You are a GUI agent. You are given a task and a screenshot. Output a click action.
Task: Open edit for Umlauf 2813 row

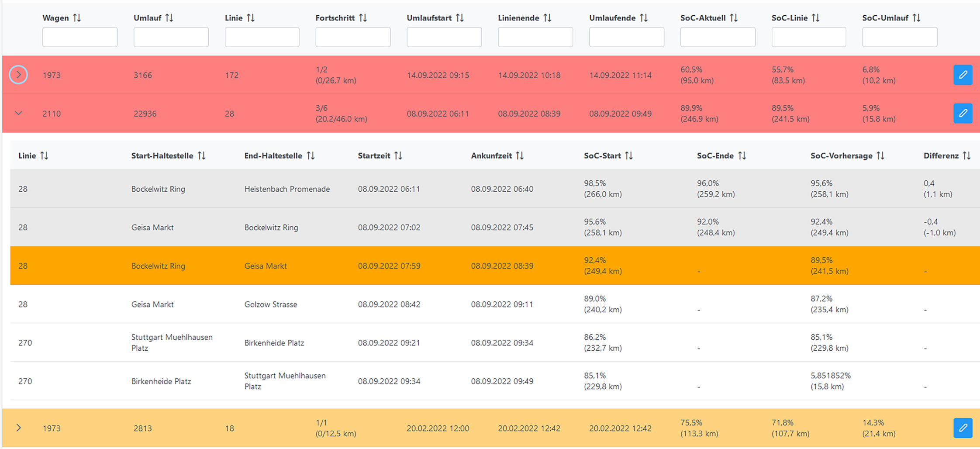(x=963, y=428)
